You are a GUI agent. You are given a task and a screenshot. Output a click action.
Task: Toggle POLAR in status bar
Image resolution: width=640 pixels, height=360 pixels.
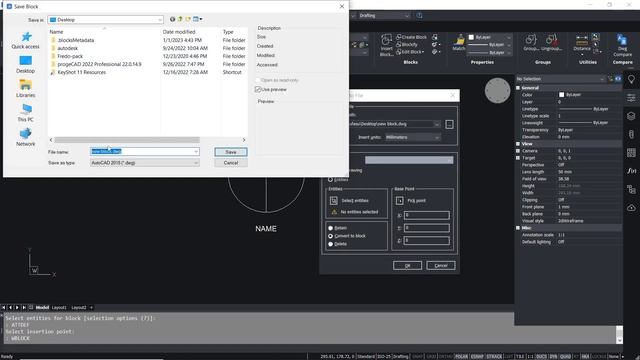tap(461, 356)
